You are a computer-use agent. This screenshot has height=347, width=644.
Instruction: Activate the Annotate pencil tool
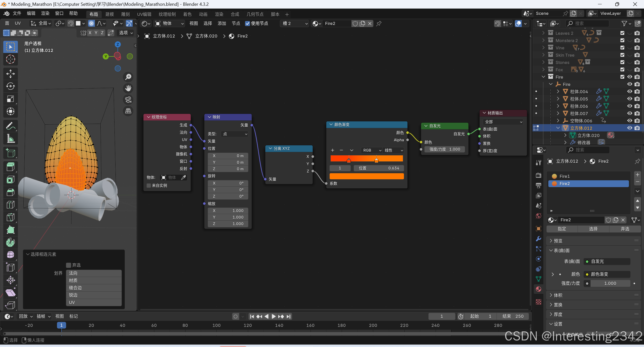10,126
